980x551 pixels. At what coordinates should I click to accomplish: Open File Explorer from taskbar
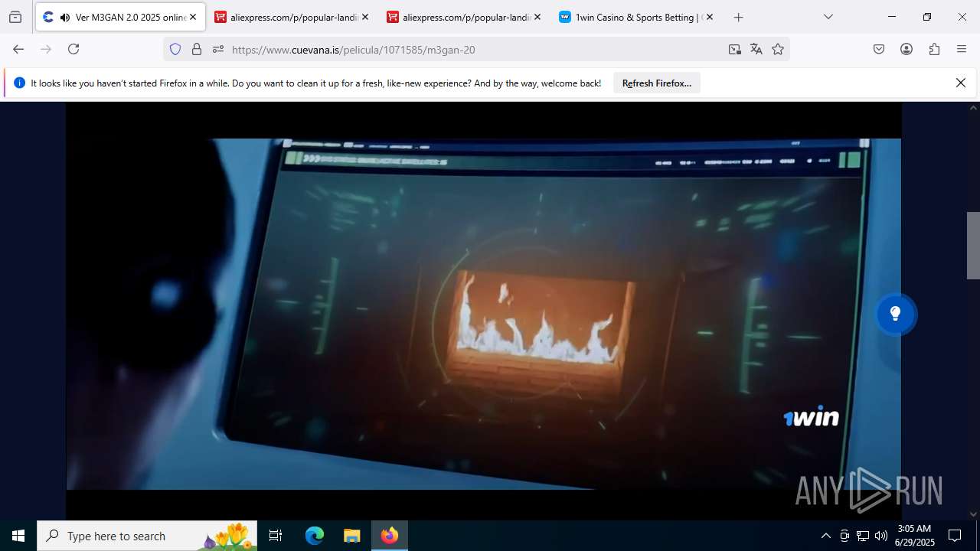click(x=351, y=536)
